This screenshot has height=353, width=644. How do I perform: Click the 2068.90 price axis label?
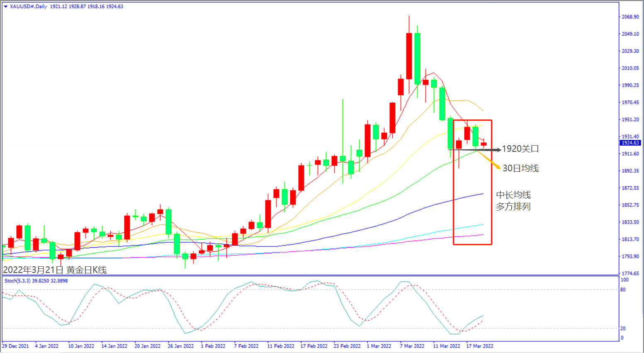coord(630,17)
